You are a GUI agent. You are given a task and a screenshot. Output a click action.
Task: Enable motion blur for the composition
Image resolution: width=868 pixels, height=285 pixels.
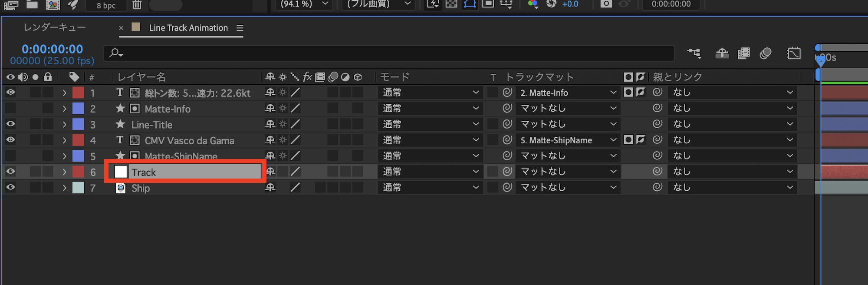pyautogui.click(x=766, y=53)
